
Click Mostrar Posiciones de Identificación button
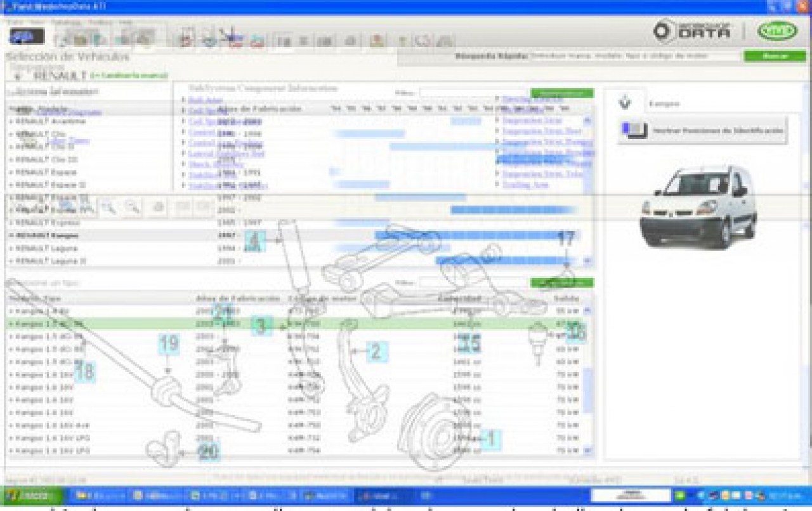pos(703,130)
